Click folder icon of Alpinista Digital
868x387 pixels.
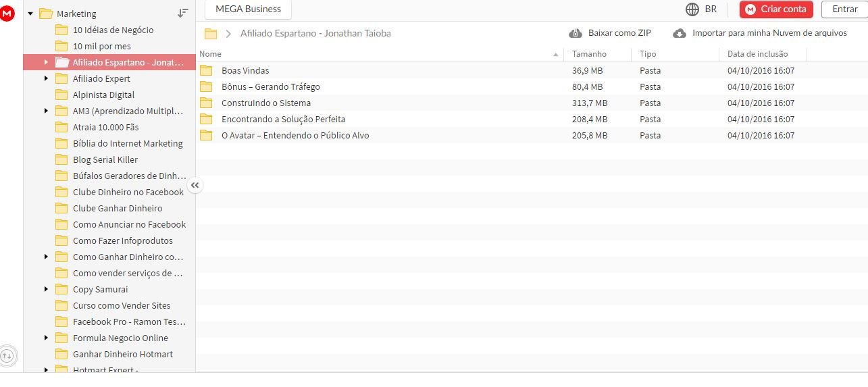click(61, 95)
